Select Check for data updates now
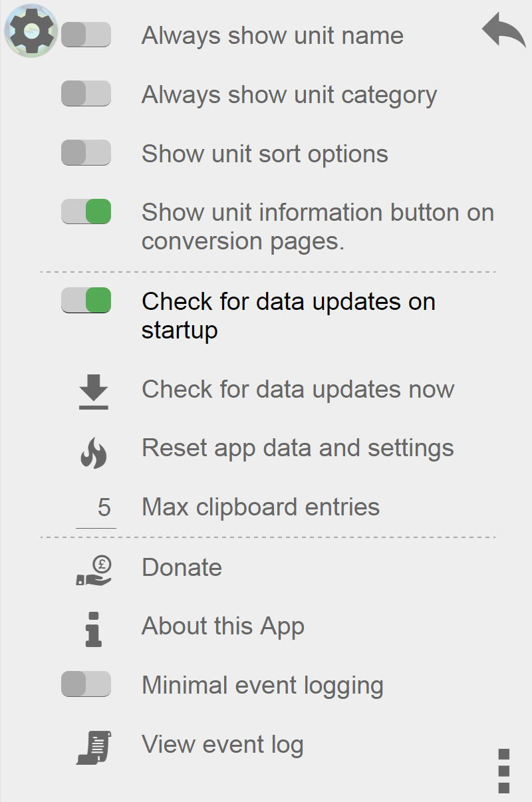This screenshot has width=532, height=802. click(x=298, y=389)
